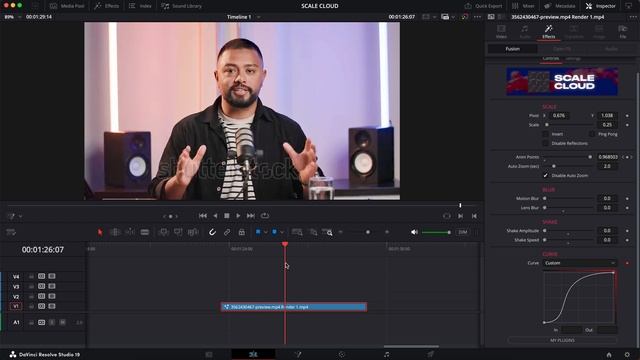The height and width of the screenshot is (360, 640).
Task: Open the Flag color dropdown arrow
Action: tap(265, 232)
